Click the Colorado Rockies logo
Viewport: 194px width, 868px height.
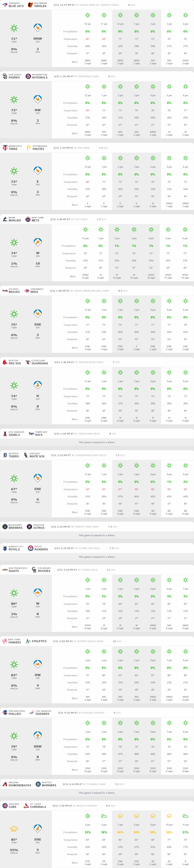pos(34,570)
